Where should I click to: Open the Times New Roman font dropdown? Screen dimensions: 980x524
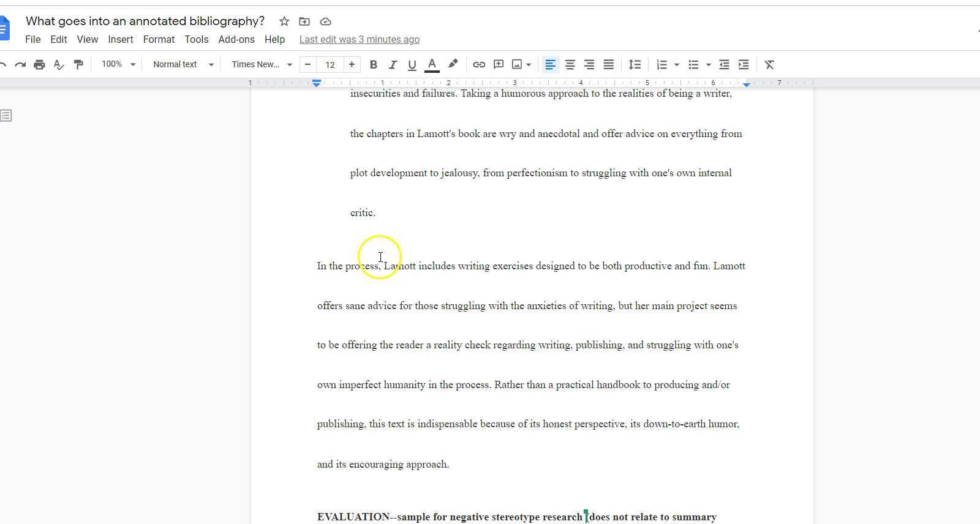tap(262, 64)
